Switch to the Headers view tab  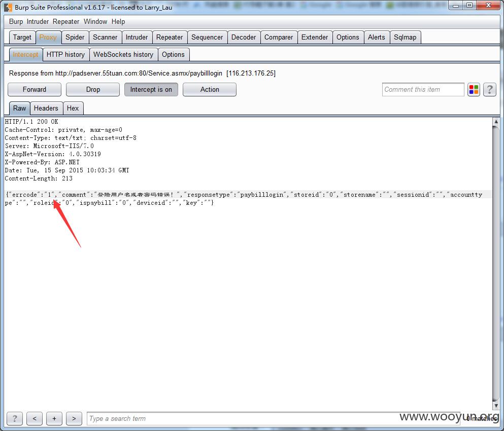tap(46, 108)
